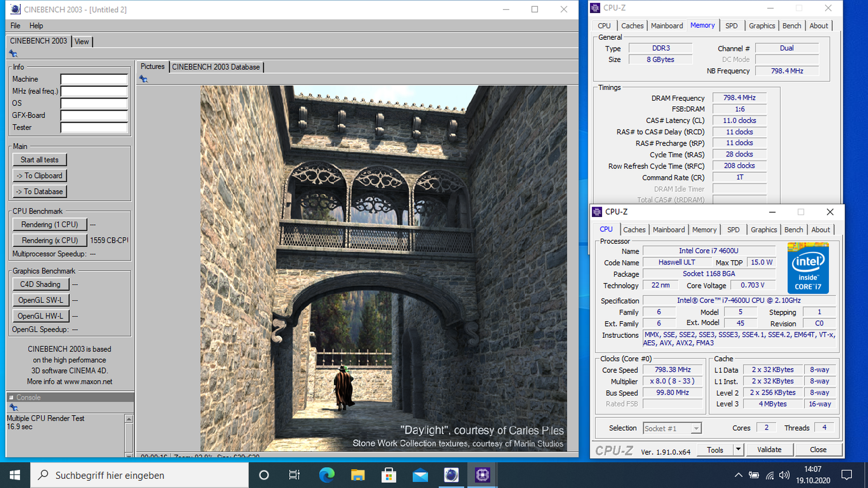The width and height of the screenshot is (868, 488).
Task: Click the GFX-Board input field
Action: click(x=94, y=115)
